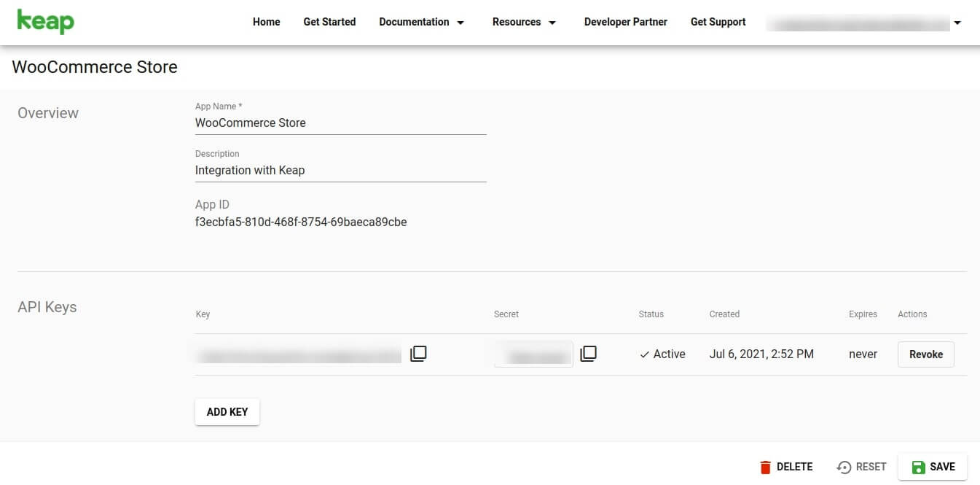Viewport: 980px width, 485px height.
Task: Click the Keap logo
Action: tap(44, 21)
